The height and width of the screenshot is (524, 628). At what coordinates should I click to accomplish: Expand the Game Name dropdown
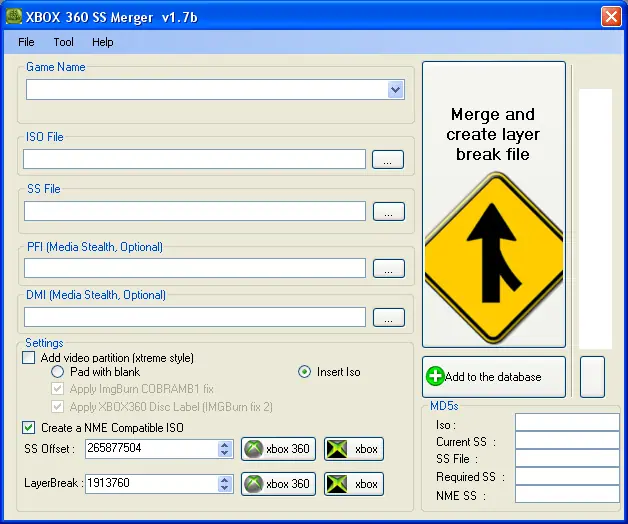tap(395, 89)
